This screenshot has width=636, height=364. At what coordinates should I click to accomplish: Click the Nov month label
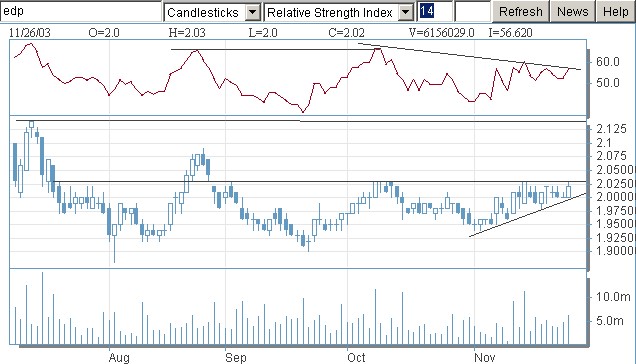tap(485, 358)
